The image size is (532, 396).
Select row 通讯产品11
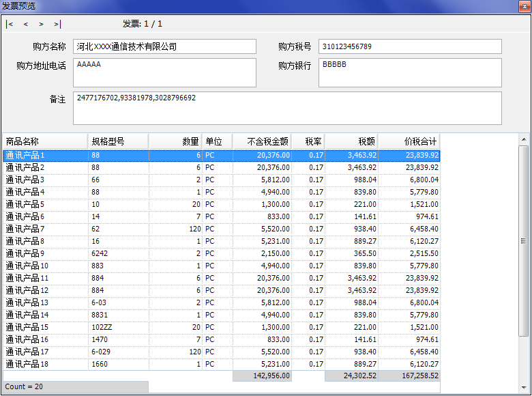click(222, 278)
